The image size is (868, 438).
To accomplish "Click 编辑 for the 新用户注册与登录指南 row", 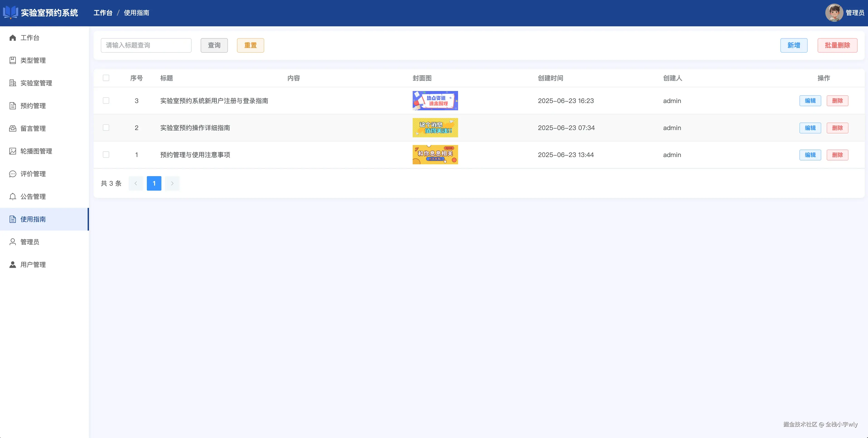I will 810,101.
